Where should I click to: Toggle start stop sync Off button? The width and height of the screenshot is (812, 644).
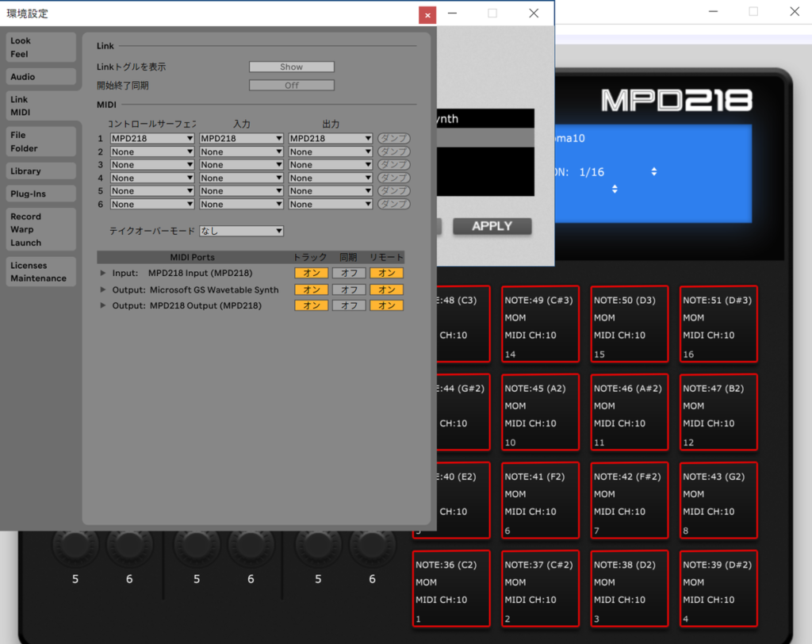pos(292,86)
